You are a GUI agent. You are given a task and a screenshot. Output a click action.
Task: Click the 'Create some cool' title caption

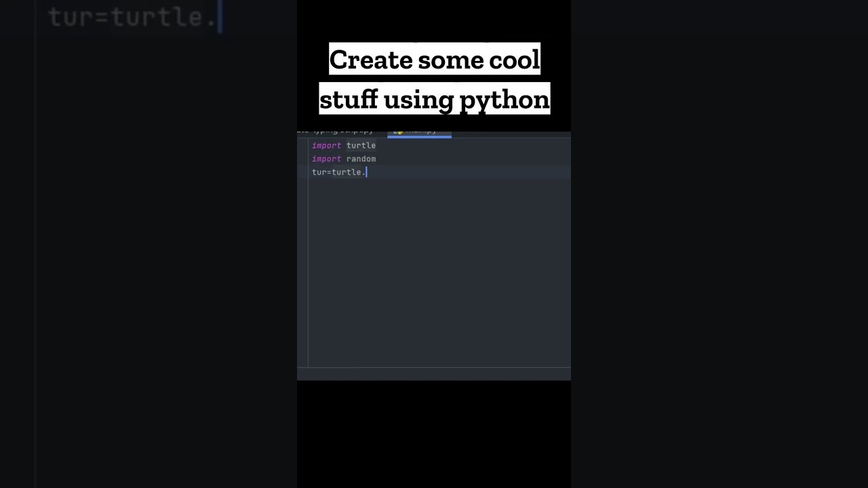(x=435, y=60)
